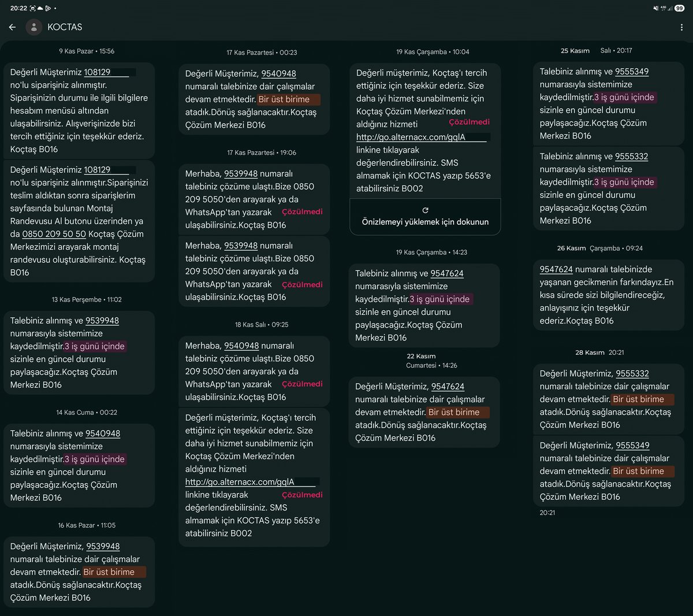Tap the reload icon in link preview box
Image resolution: width=693 pixels, height=616 pixels.
pos(425,210)
